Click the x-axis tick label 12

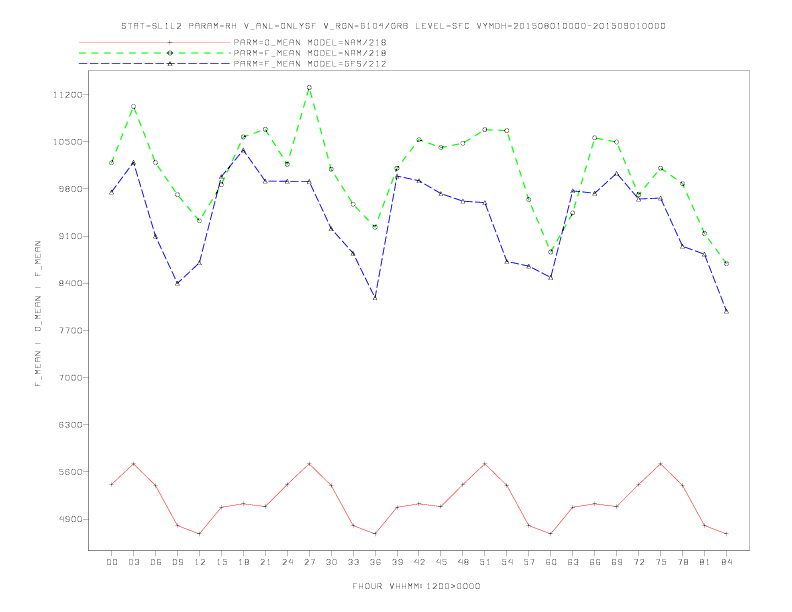point(200,562)
